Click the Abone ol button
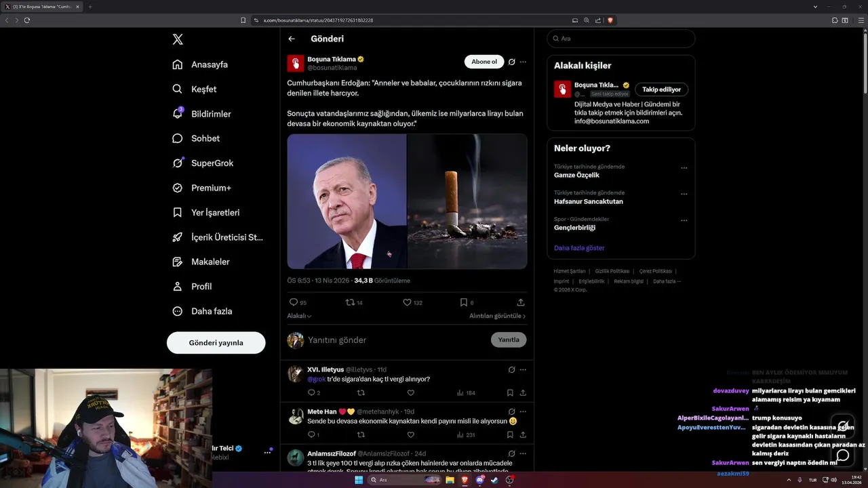 (x=484, y=62)
